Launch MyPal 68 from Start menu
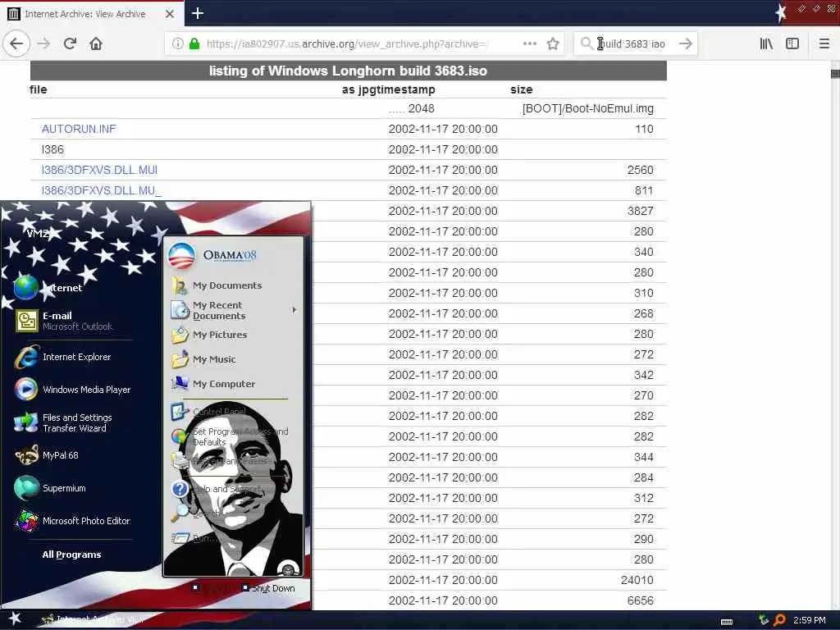This screenshot has height=630, width=840. (47, 455)
